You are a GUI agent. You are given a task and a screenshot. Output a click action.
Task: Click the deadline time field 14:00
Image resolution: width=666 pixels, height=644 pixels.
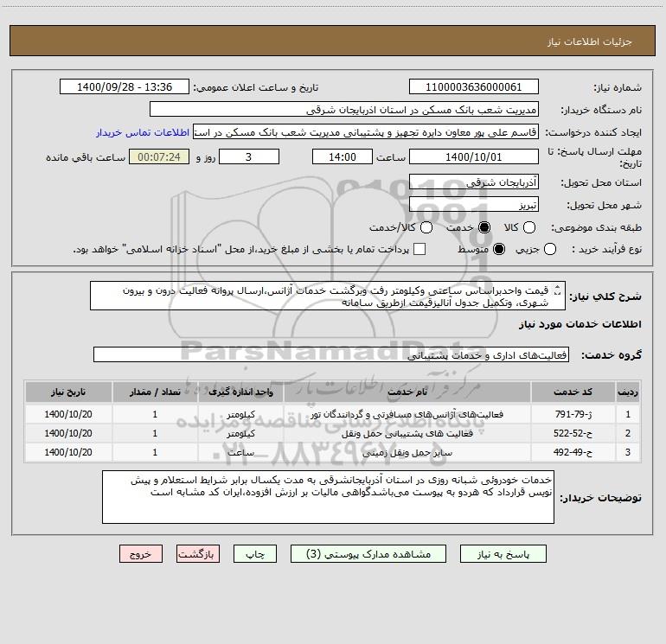[343, 156]
